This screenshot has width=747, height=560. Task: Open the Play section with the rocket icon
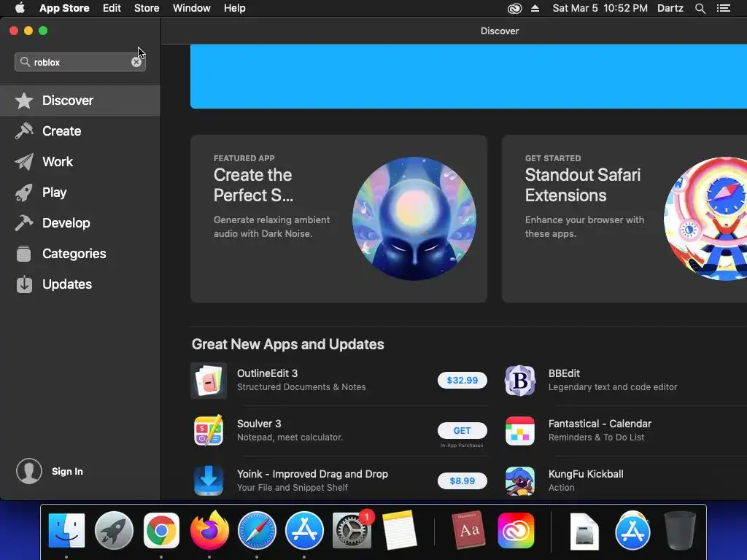tap(80, 192)
